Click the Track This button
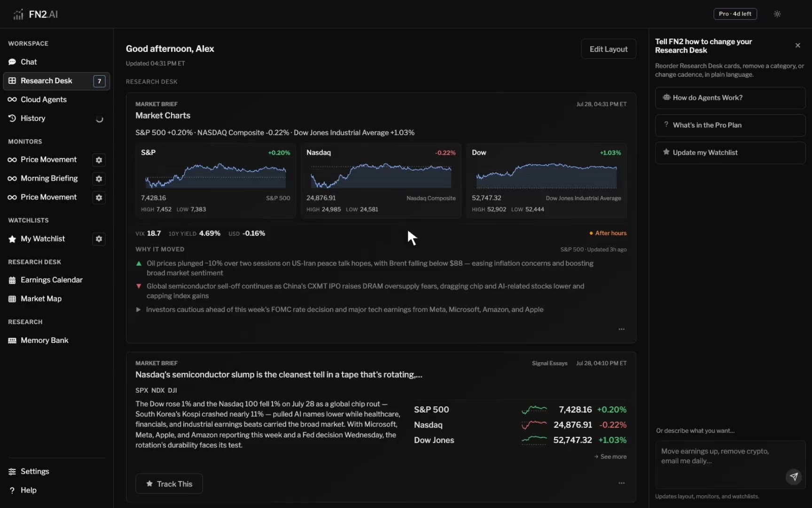 coord(169,484)
